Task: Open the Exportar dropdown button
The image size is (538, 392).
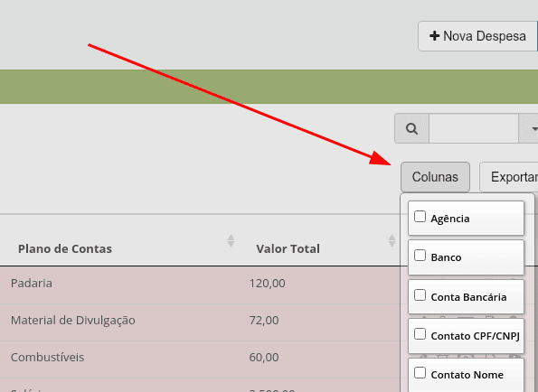Action: (508, 177)
